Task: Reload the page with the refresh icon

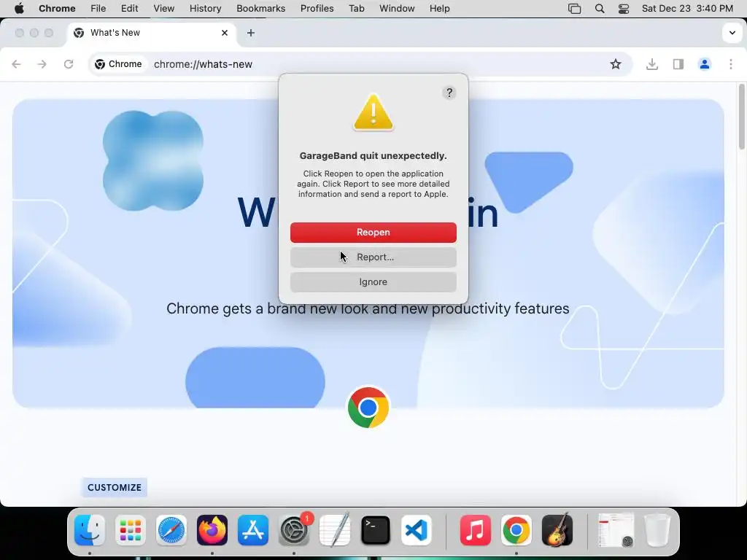Action: [69, 64]
